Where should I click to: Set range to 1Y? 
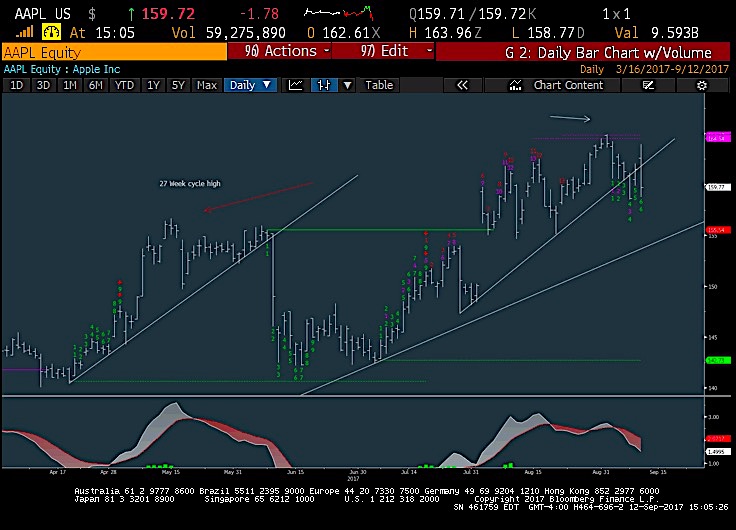(153, 85)
